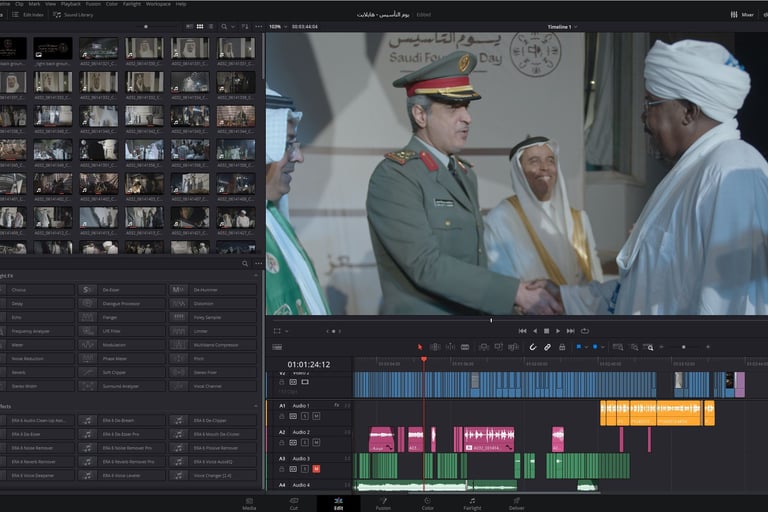The height and width of the screenshot is (512, 768).
Task: Toggle Audio 2 auto track selector
Action: (293, 442)
